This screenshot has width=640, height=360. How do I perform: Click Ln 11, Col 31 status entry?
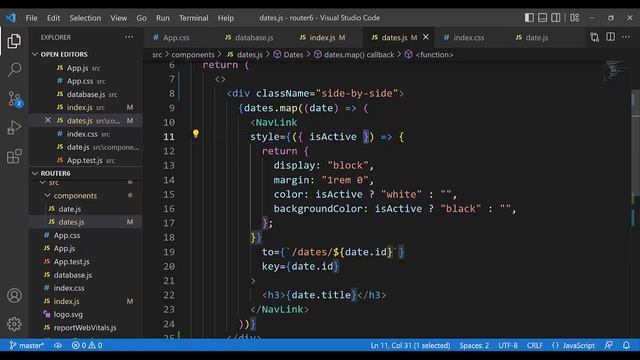(x=410, y=345)
